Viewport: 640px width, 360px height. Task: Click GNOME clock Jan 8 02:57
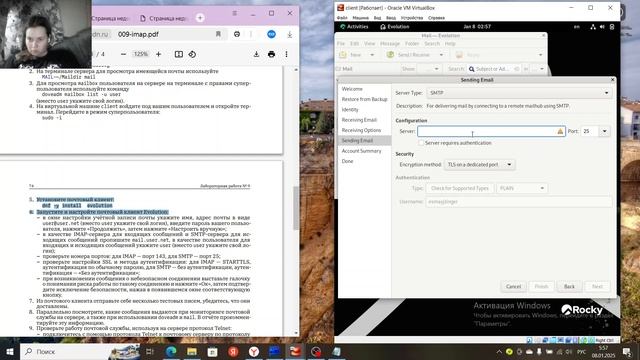[x=477, y=27]
